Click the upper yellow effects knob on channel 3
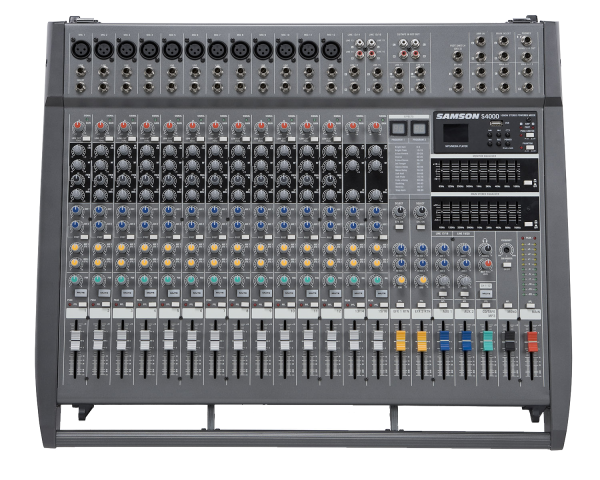The height and width of the screenshot is (480, 600). (x=122, y=248)
